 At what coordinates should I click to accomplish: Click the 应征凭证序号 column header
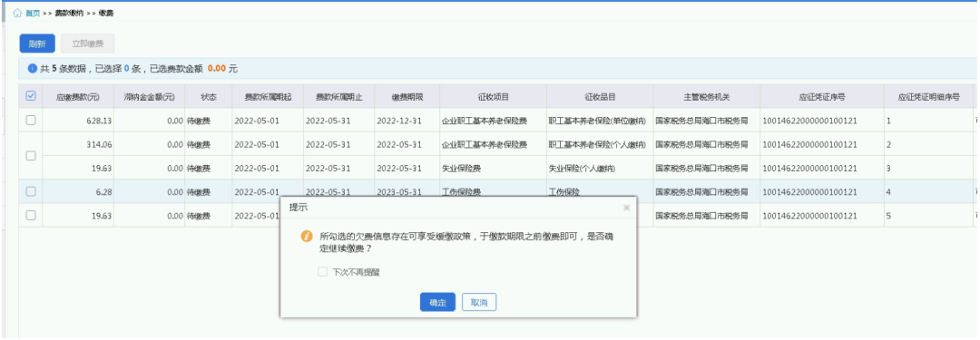pyautogui.click(x=822, y=97)
